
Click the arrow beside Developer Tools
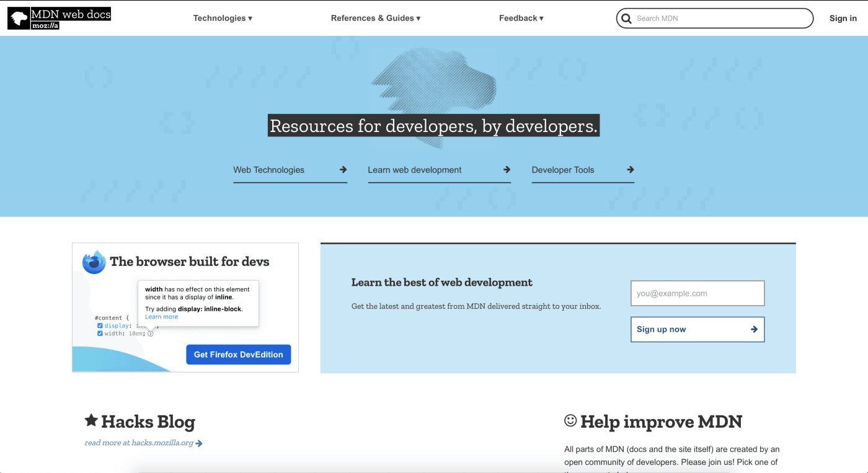point(630,170)
